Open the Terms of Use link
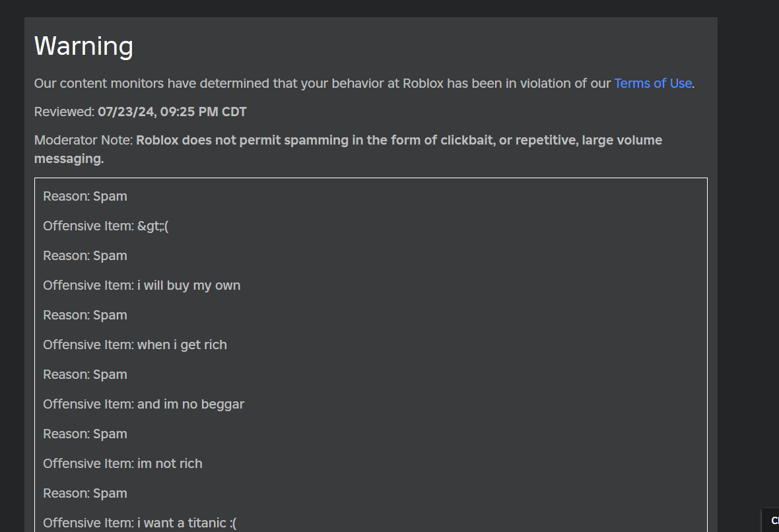Viewport: 779px width, 532px height. click(652, 83)
